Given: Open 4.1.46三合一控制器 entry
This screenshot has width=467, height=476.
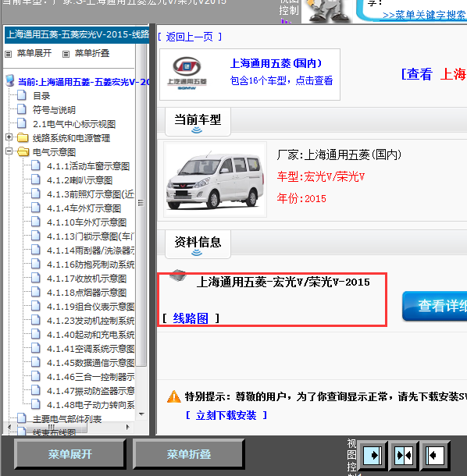Looking at the screenshot, I should click(x=91, y=377).
